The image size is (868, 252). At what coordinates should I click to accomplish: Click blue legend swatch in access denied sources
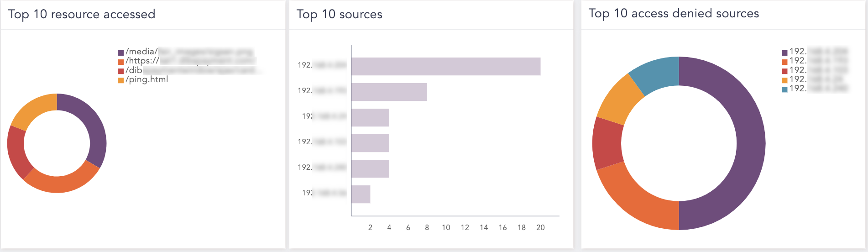tap(784, 89)
